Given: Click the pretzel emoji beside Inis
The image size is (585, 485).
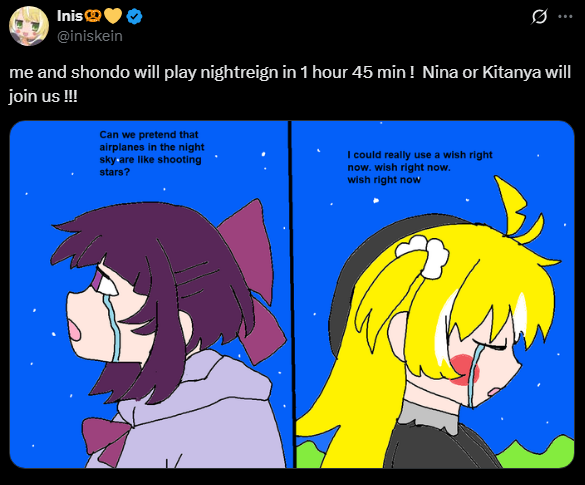Looking at the screenshot, I should (x=93, y=16).
